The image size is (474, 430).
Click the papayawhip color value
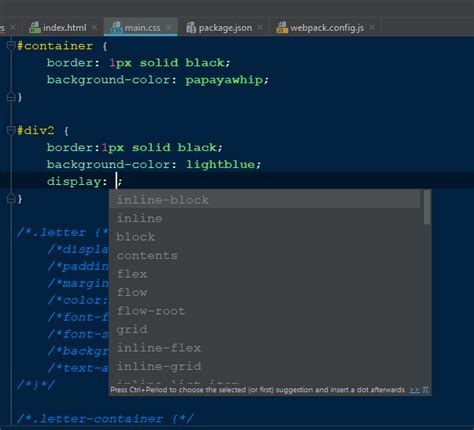[x=224, y=80]
